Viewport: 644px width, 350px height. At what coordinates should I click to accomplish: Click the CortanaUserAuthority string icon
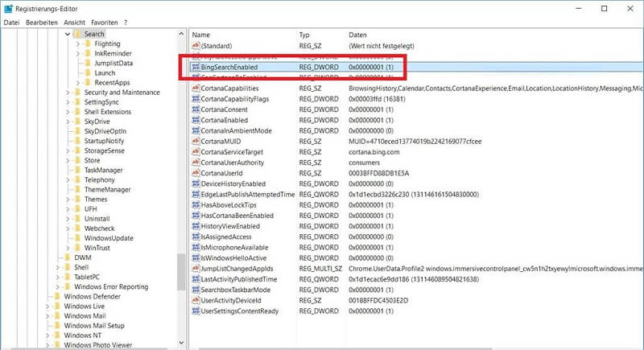[196, 163]
